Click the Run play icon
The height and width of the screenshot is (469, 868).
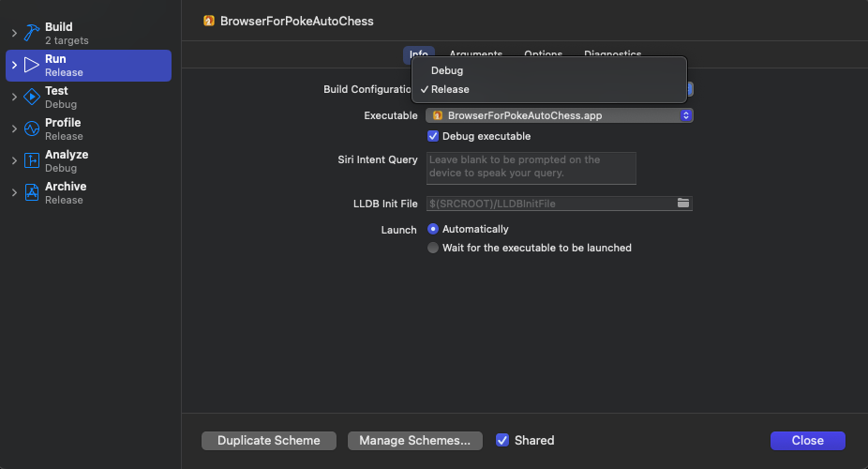click(31, 66)
